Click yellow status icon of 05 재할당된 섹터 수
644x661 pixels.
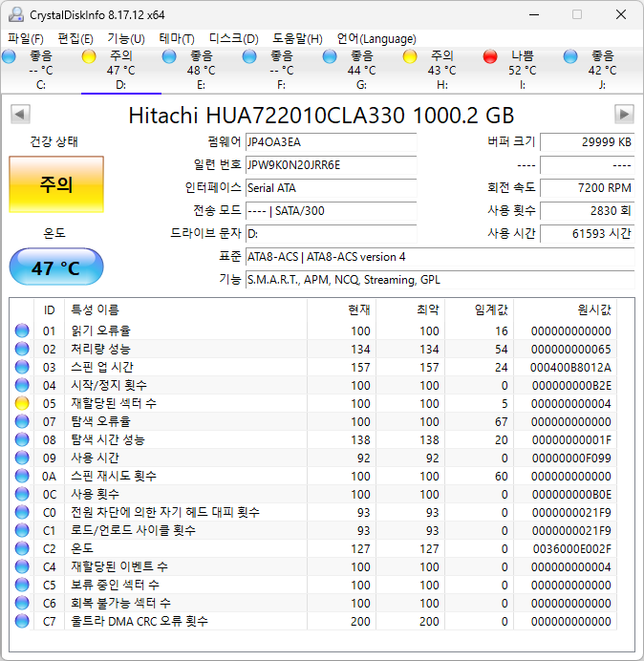pos(22,403)
